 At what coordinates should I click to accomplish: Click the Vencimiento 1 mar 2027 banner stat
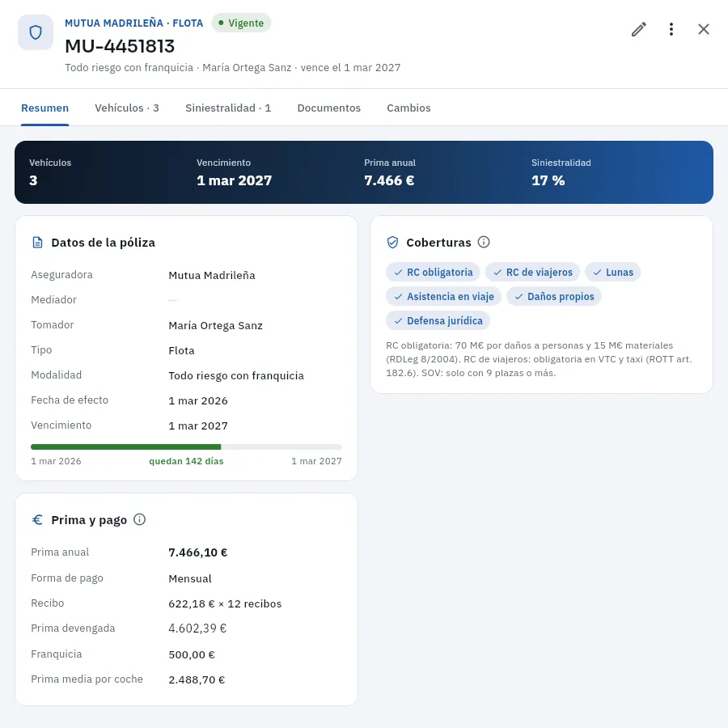pos(234,172)
